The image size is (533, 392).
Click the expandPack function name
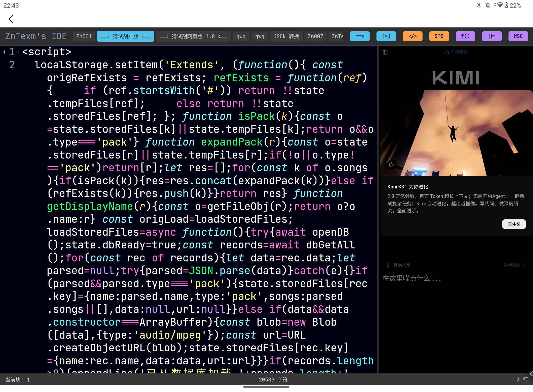[232, 142]
